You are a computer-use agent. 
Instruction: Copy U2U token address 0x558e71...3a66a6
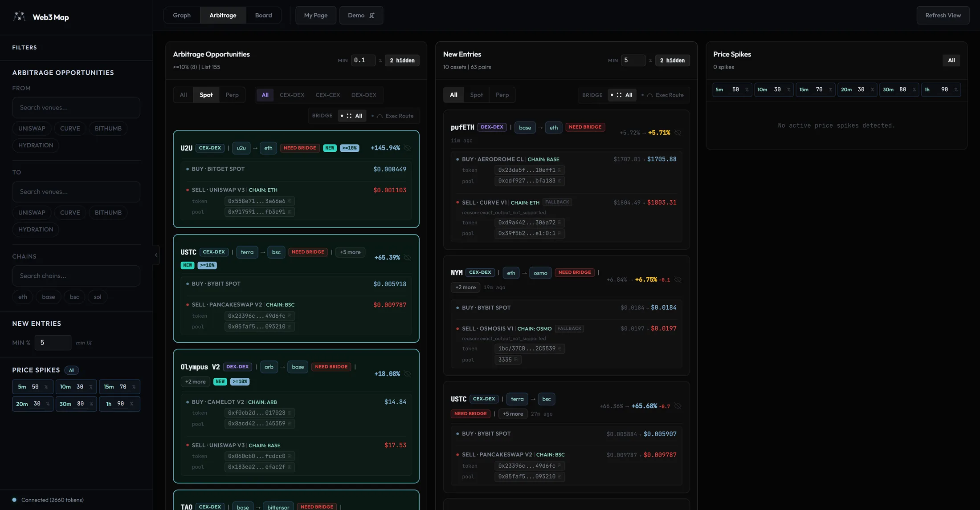(x=289, y=201)
